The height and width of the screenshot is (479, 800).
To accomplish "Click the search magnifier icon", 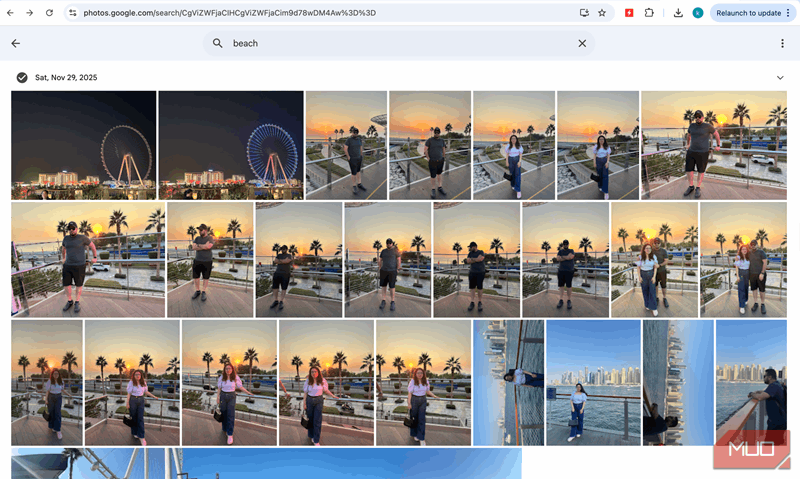I will click(x=217, y=43).
